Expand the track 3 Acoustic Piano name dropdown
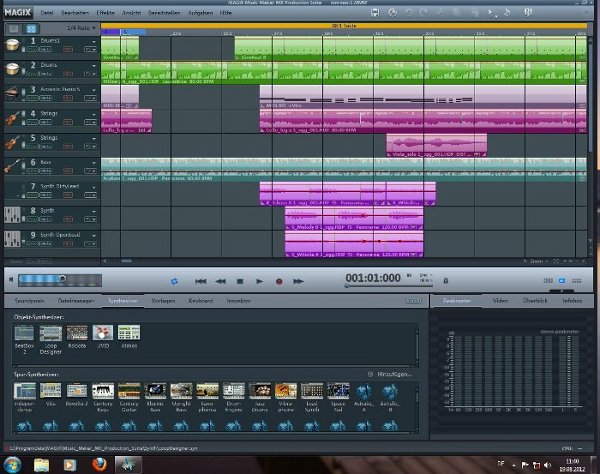 [x=94, y=90]
